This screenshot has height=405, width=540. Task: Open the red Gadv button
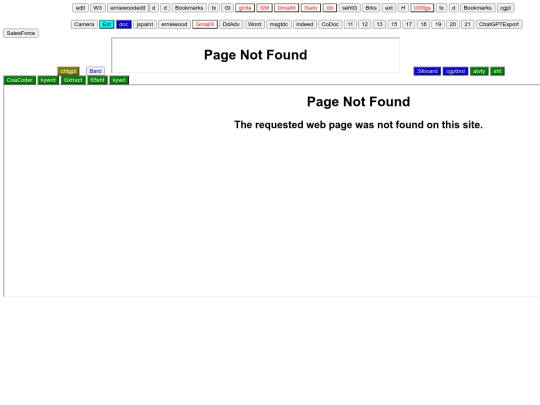pyautogui.click(x=311, y=8)
